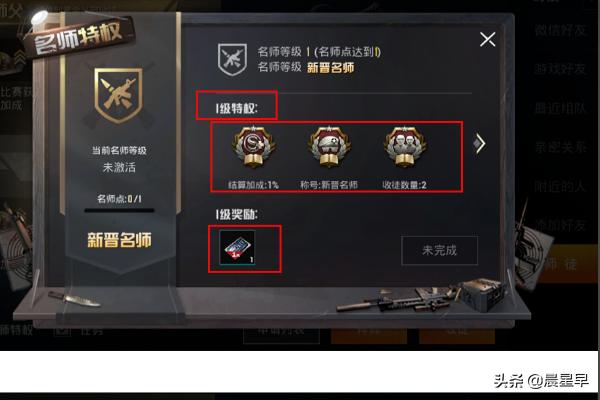Click the 结算加成 1% privilege badge
The width and height of the screenshot is (600, 400).
(x=253, y=147)
